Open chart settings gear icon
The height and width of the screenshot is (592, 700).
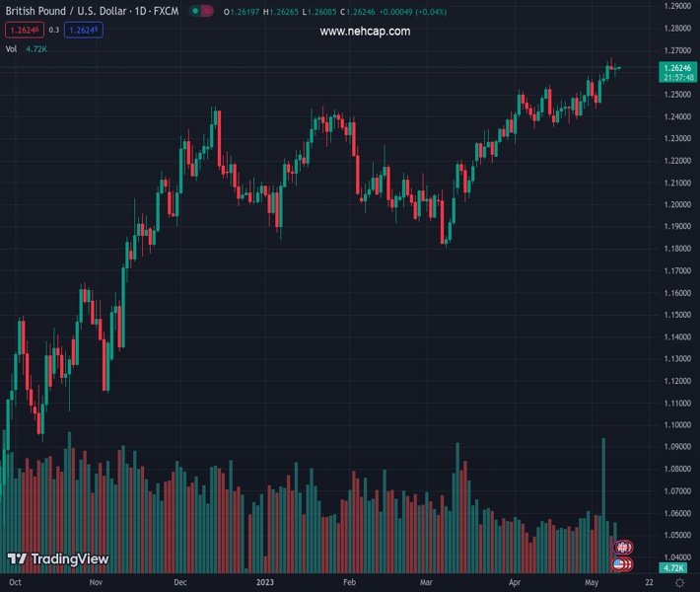pos(679,583)
